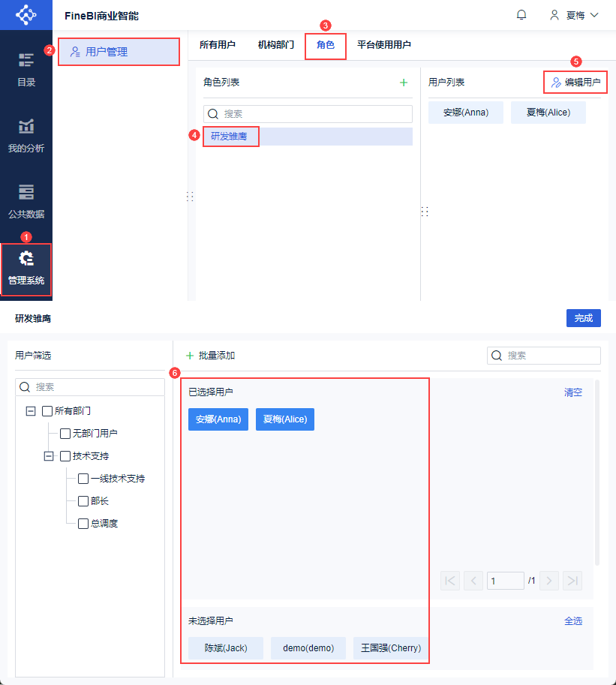Click the 完成 button
This screenshot has height=685, width=616.
click(x=584, y=318)
